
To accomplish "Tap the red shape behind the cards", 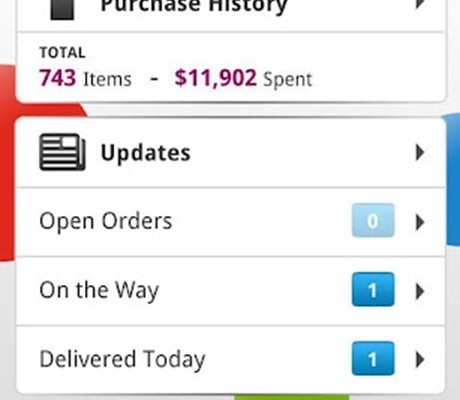I will coord(7,160).
